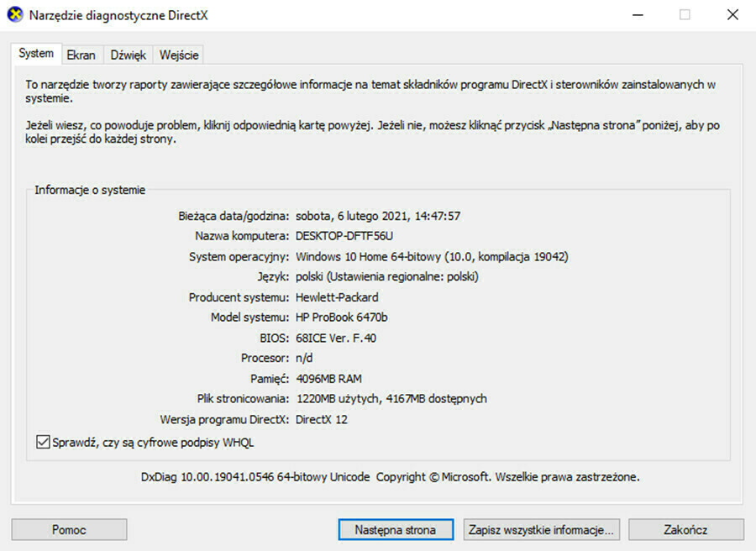Switch to the System tab

coord(36,54)
